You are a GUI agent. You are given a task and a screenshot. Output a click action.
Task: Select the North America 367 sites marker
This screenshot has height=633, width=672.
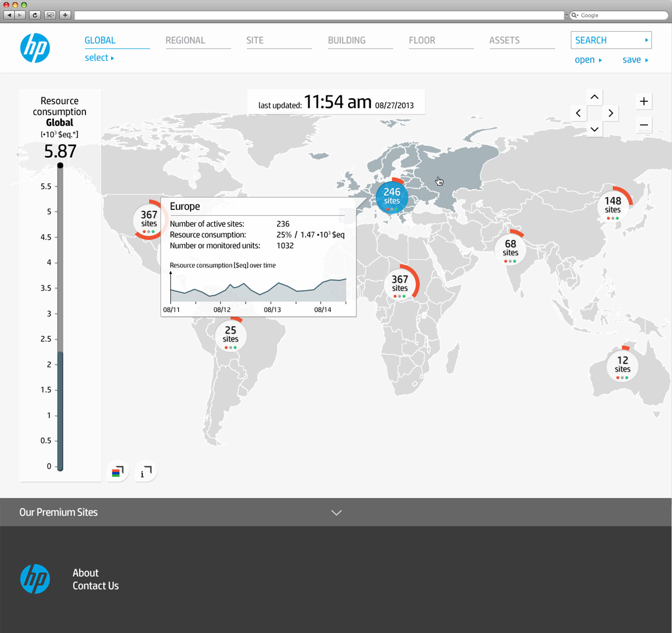149,220
